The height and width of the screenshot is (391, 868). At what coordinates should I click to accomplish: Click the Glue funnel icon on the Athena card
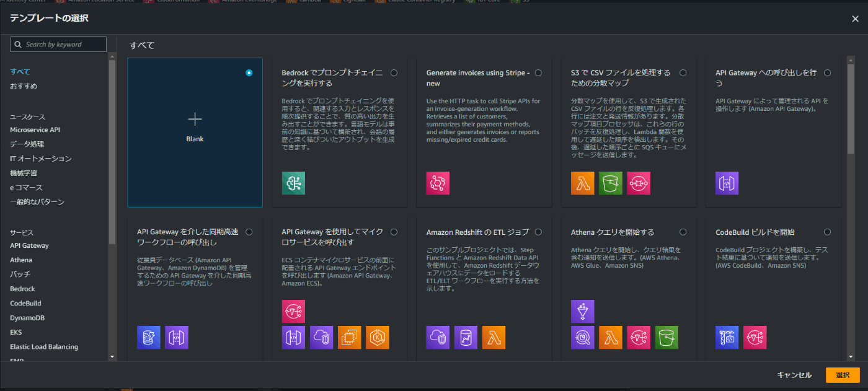(583, 312)
